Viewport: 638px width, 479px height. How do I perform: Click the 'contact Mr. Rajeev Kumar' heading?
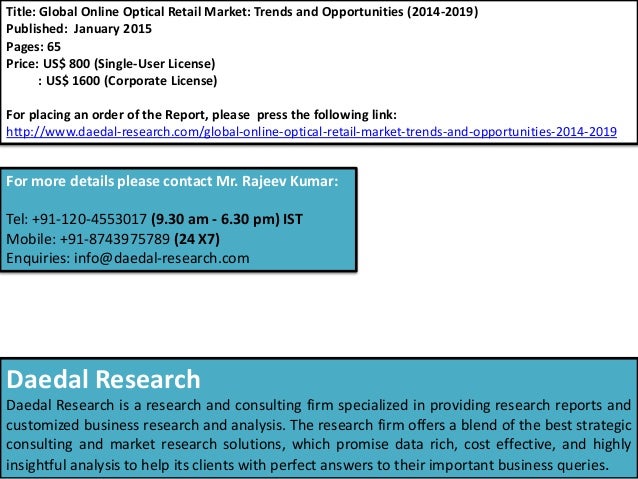(172, 181)
